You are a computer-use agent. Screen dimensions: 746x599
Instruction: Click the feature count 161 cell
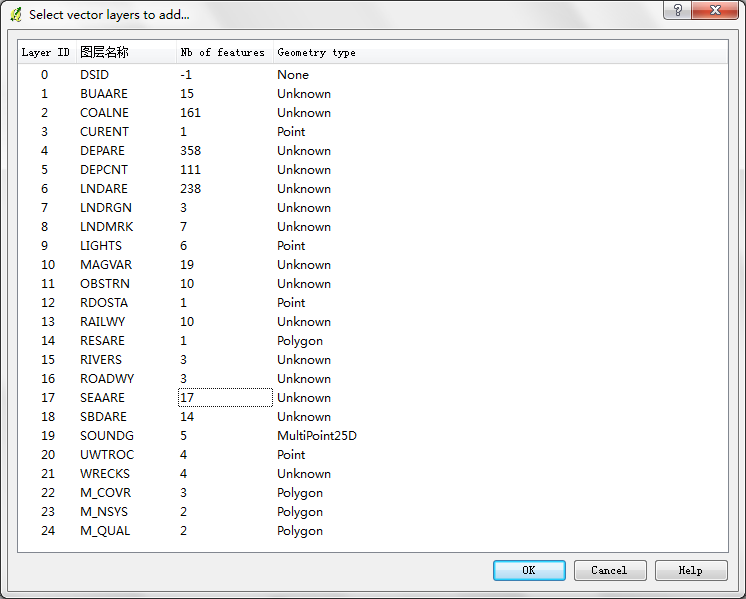190,113
